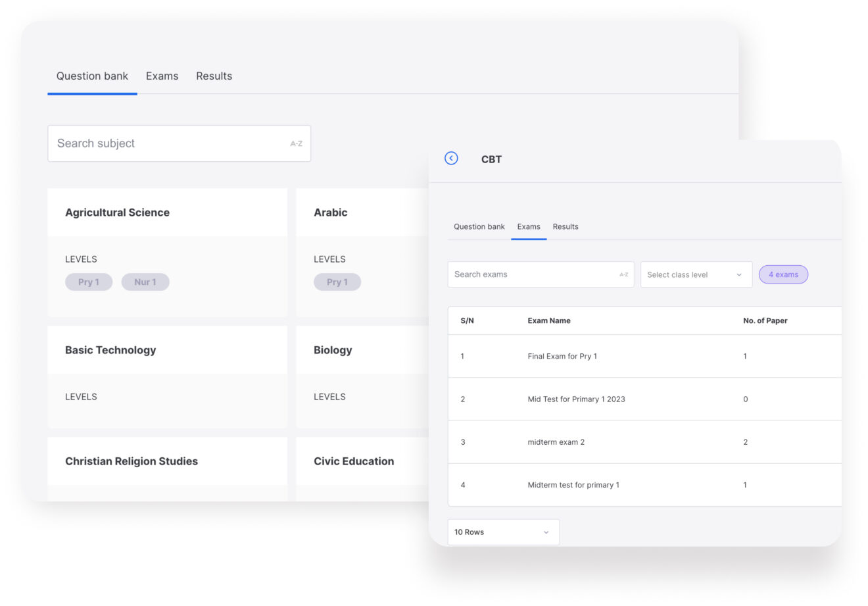Open the Exams tab in the back panel
The image size is (868, 606).
point(162,76)
